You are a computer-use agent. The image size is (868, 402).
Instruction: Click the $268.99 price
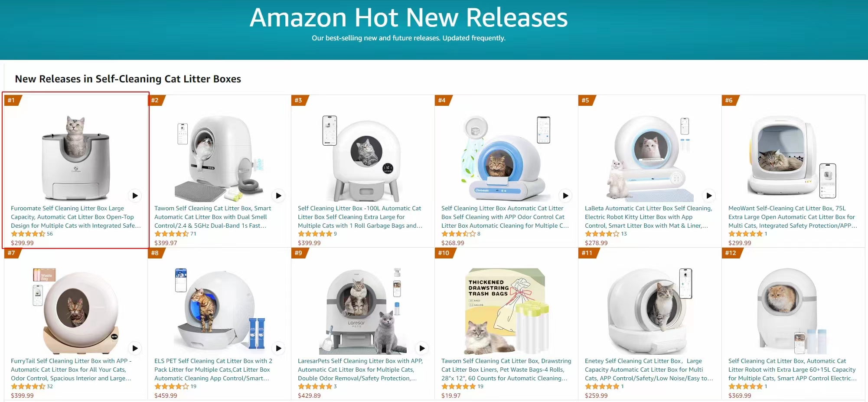453,243
